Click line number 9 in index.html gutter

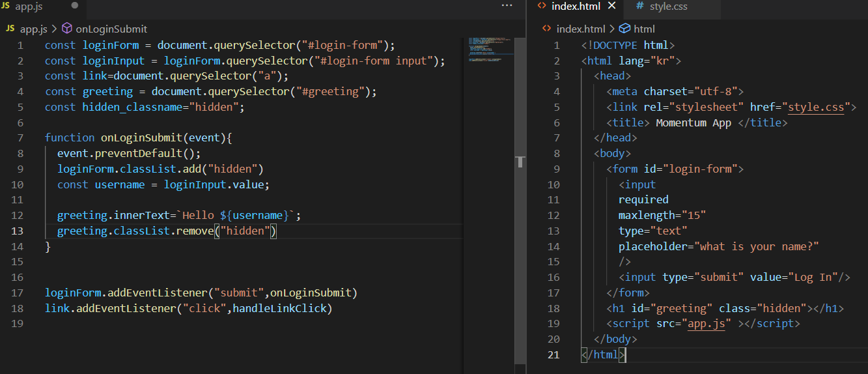point(557,169)
